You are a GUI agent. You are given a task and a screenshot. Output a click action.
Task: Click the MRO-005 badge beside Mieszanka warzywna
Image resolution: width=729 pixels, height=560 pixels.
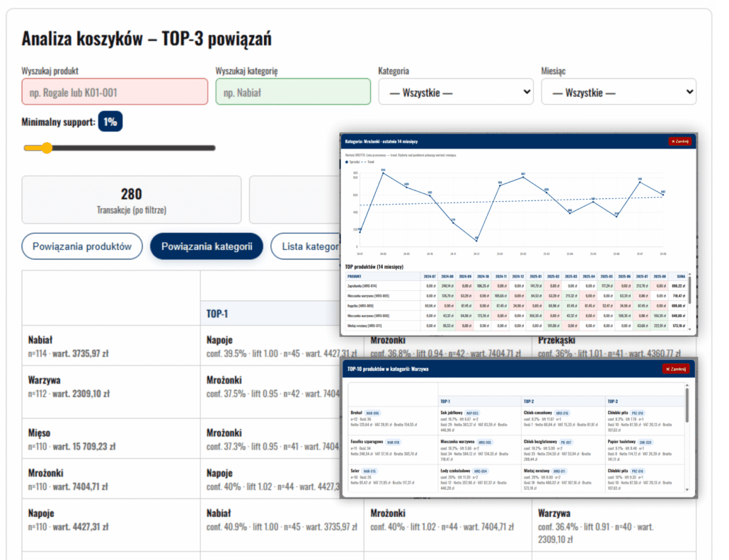[x=483, y=442]
